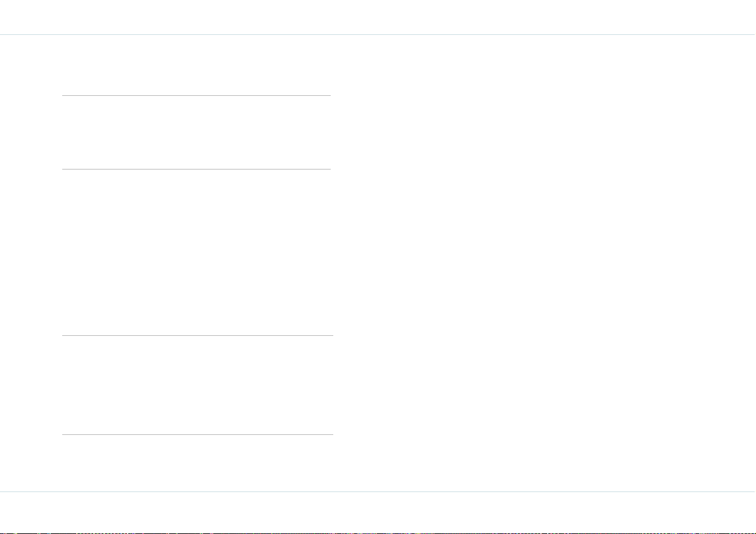Click the top header separator line
756x534 pixels.
coord(378,35)
